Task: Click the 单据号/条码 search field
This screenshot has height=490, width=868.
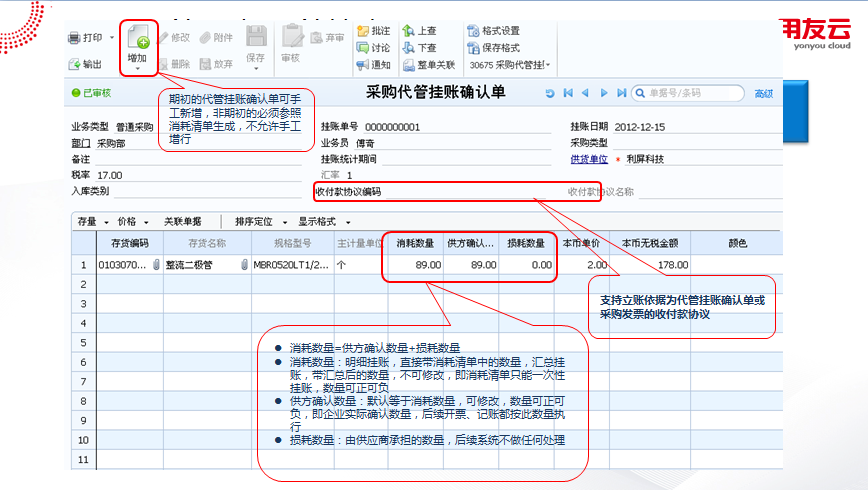Action: pos(688,93)
